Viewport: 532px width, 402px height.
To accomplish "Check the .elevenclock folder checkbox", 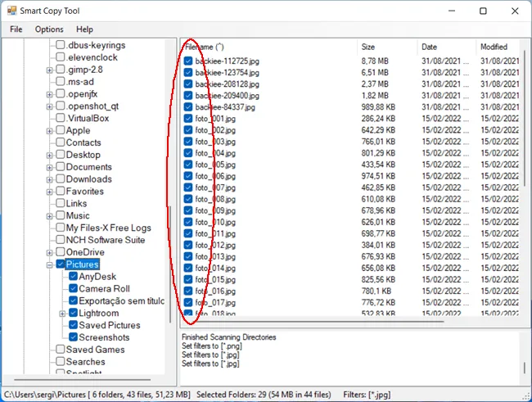I will click(60, 57).
